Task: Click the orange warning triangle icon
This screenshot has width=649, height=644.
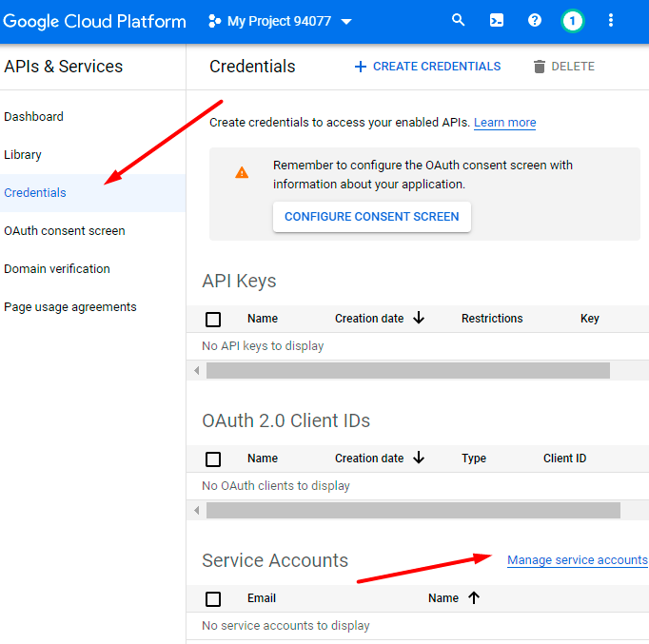Action: click(x=242, y=173)
